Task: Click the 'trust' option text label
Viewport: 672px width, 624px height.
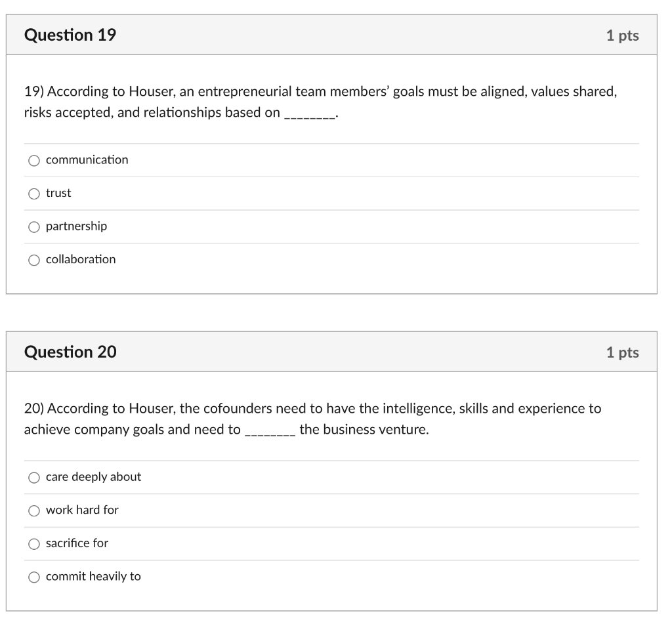Action: [58, 193]
